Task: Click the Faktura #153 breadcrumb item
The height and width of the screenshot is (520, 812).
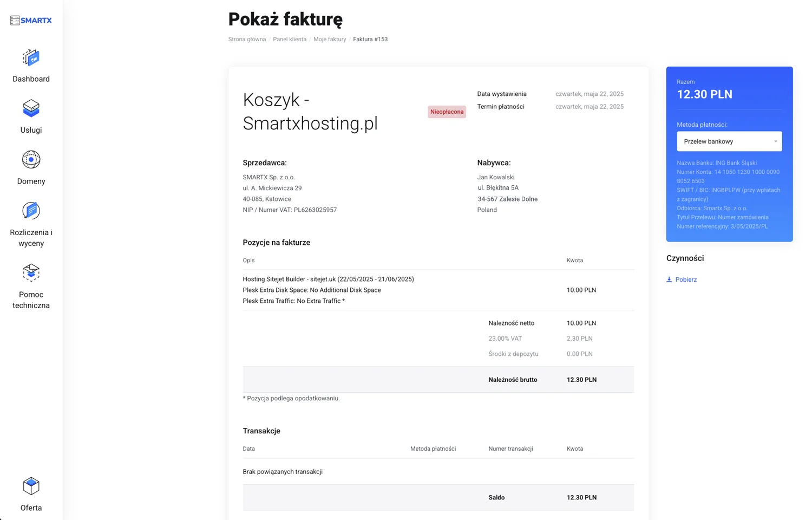Action: coord(371,39)
